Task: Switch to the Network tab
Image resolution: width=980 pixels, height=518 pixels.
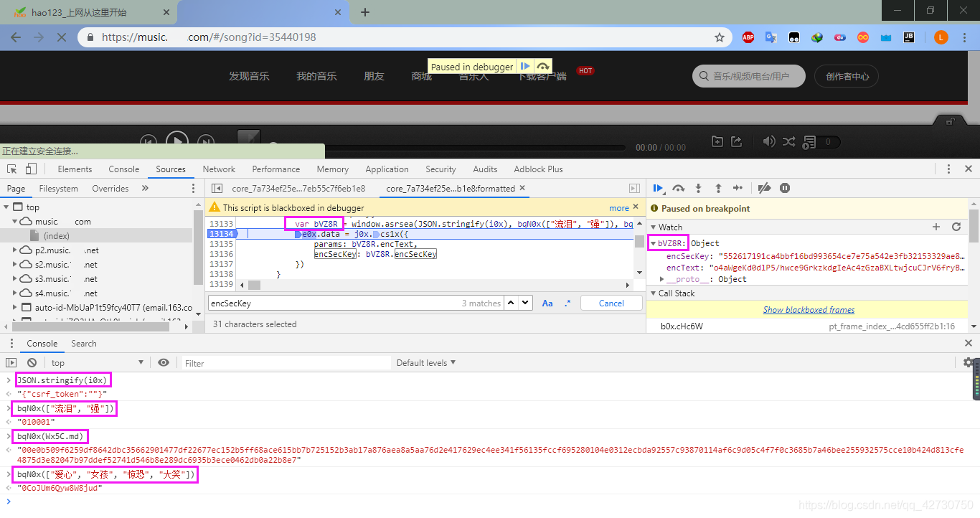Action: tap(219, 169)
